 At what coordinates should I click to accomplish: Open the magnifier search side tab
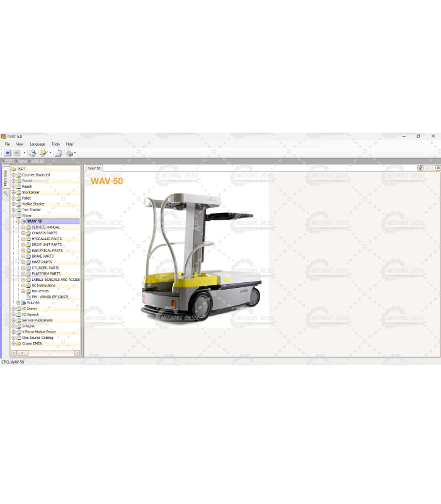point(6,195)
